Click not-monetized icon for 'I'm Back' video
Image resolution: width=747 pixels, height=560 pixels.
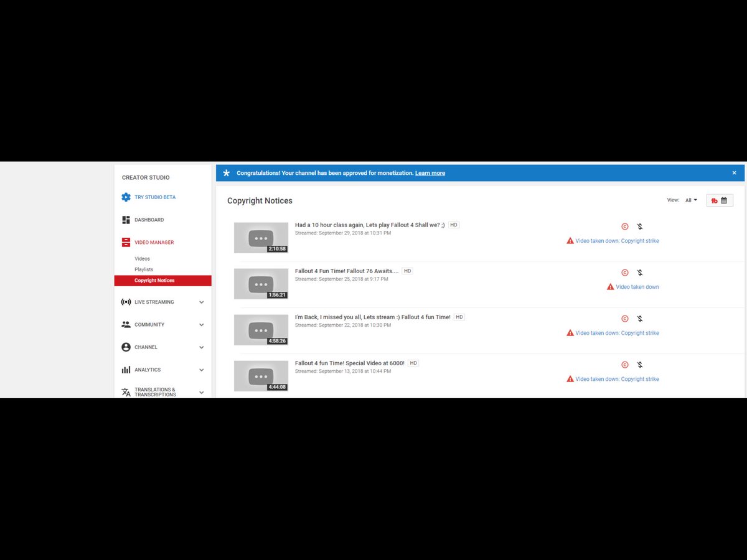coord(640,319)
